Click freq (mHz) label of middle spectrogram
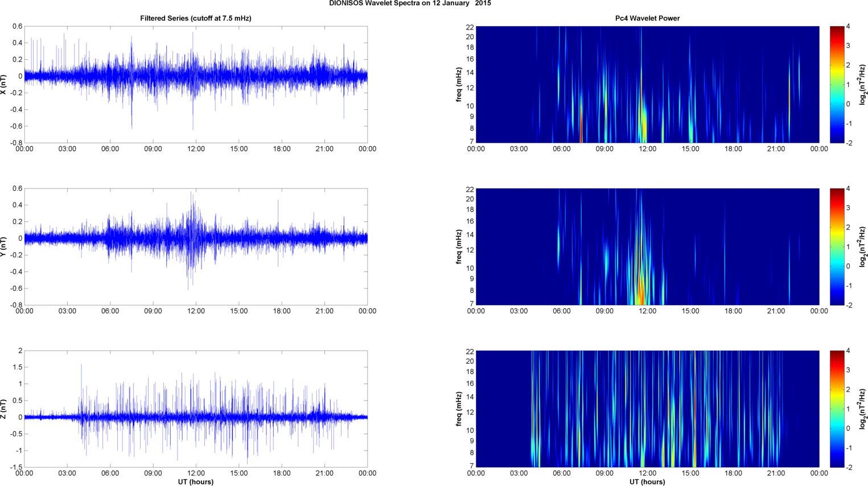The width and height of the screenshot is (868, 486). [459, 246]
